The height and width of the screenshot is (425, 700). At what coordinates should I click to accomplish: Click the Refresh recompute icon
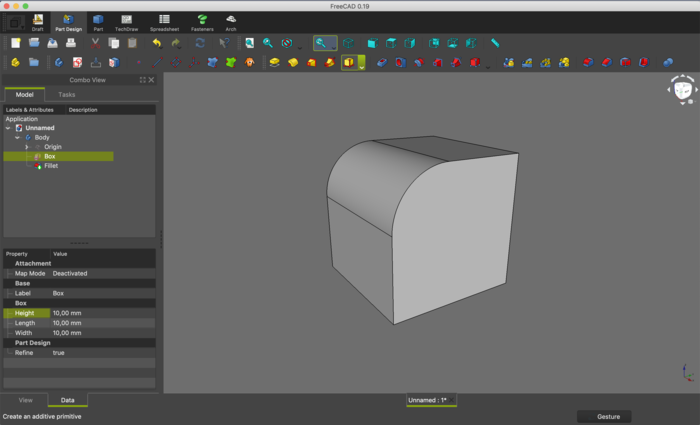[200, 43]
